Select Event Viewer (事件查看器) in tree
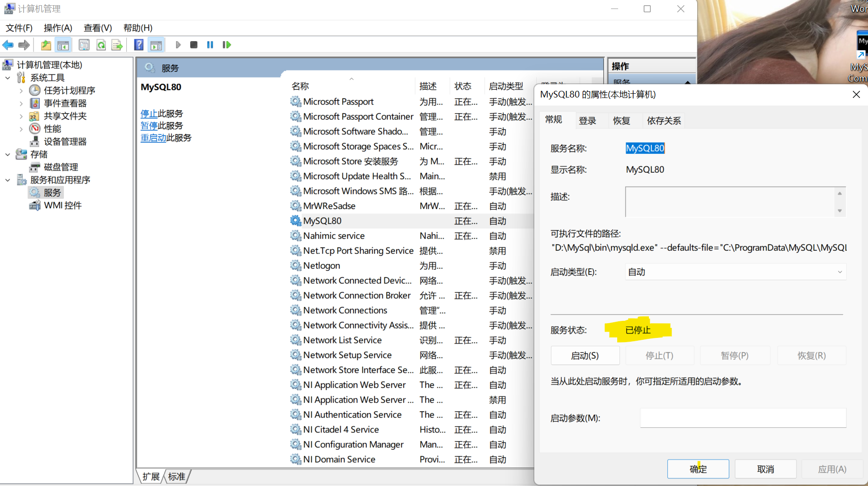 pyautogui.click(x=65, y=103)
